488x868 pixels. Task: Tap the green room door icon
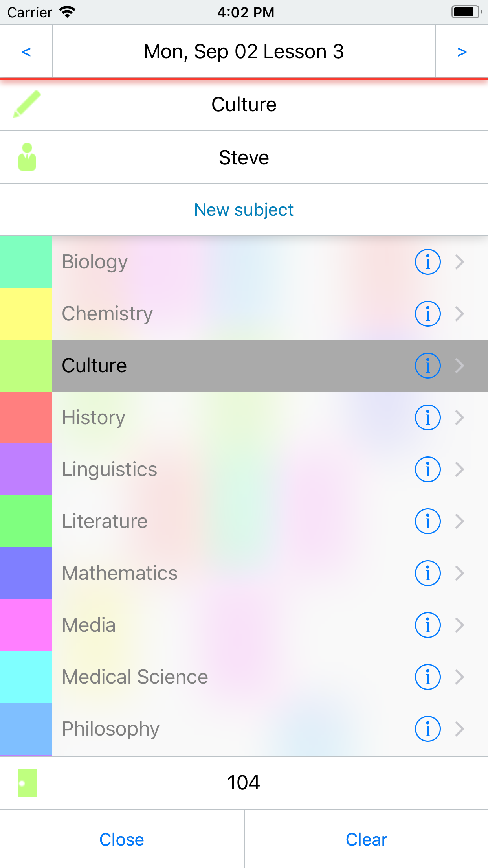pyautogui.click(x=27, y=783)
